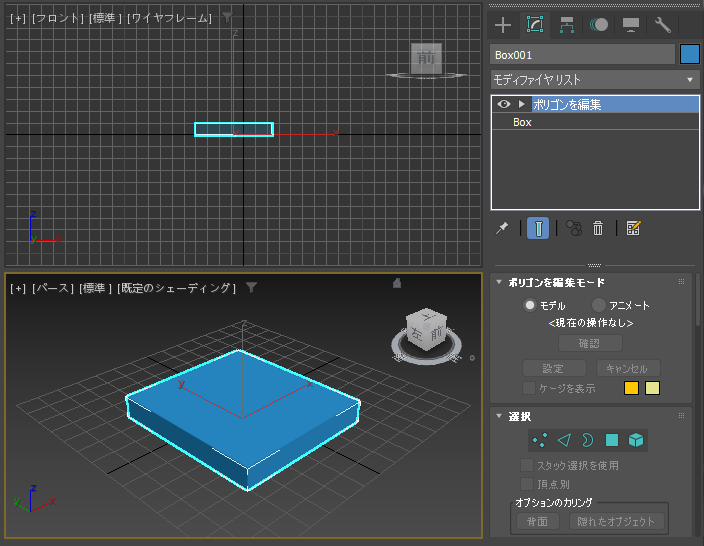Select Edge sub-object level icon

pyautogui.click(x=564, y=440)
